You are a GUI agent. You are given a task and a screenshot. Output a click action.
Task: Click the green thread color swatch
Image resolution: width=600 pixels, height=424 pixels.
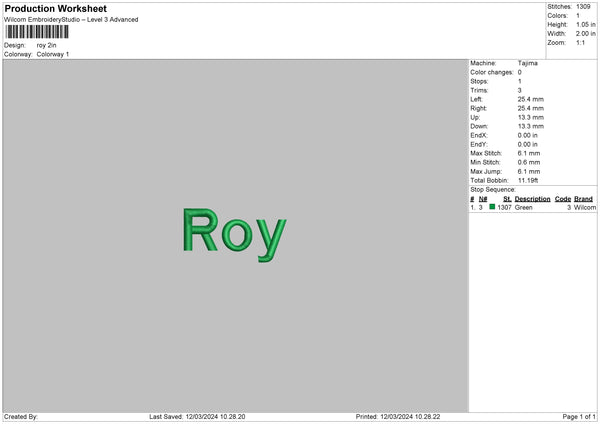pyautogui.click(x=492, y=207)
